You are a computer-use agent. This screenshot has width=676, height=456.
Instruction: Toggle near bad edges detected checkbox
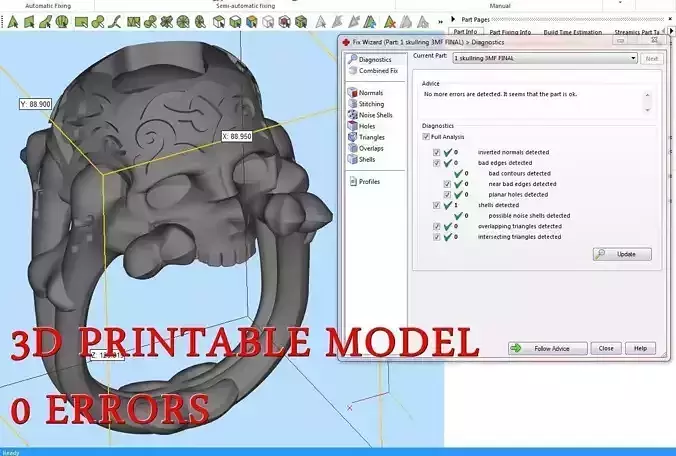(447, 184)
